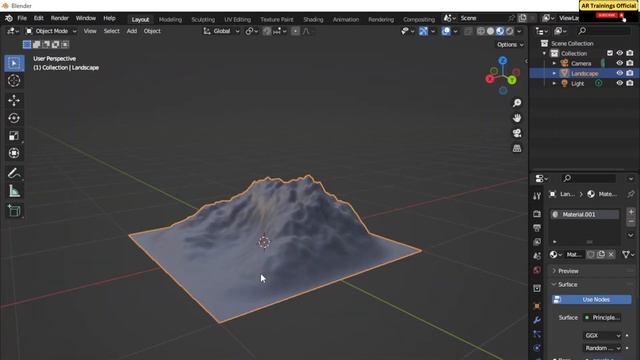
Task: Toggle X-Ray mode
Action: [468, 31]
